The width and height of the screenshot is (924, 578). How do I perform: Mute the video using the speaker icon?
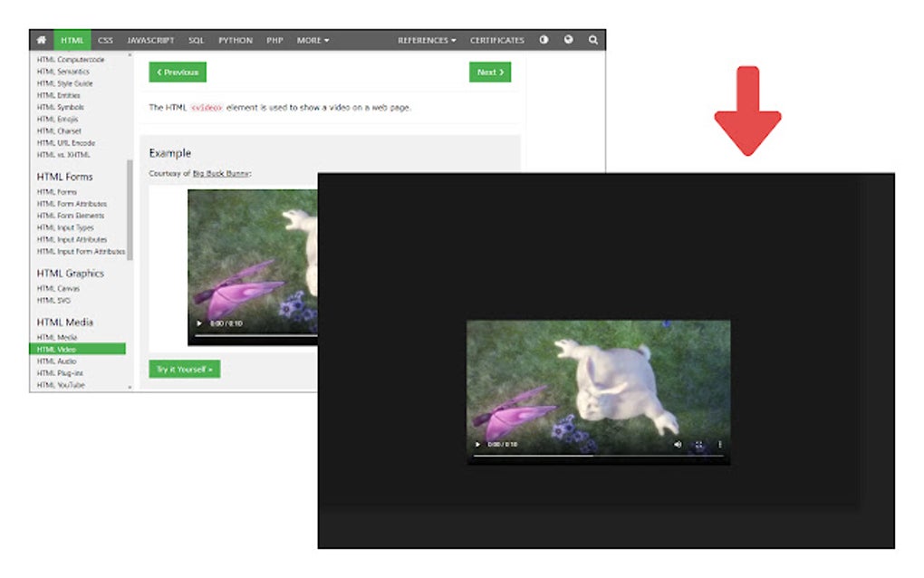click(678, 444)
